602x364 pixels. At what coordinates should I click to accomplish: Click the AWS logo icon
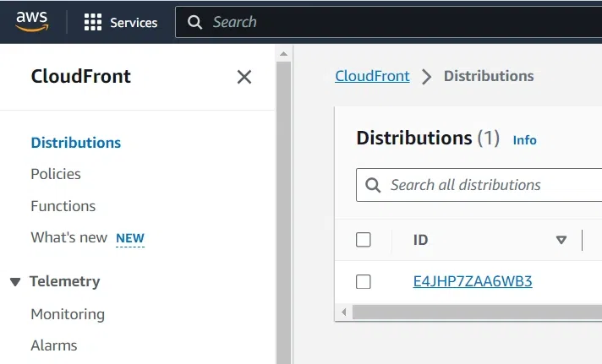(32, 22)
